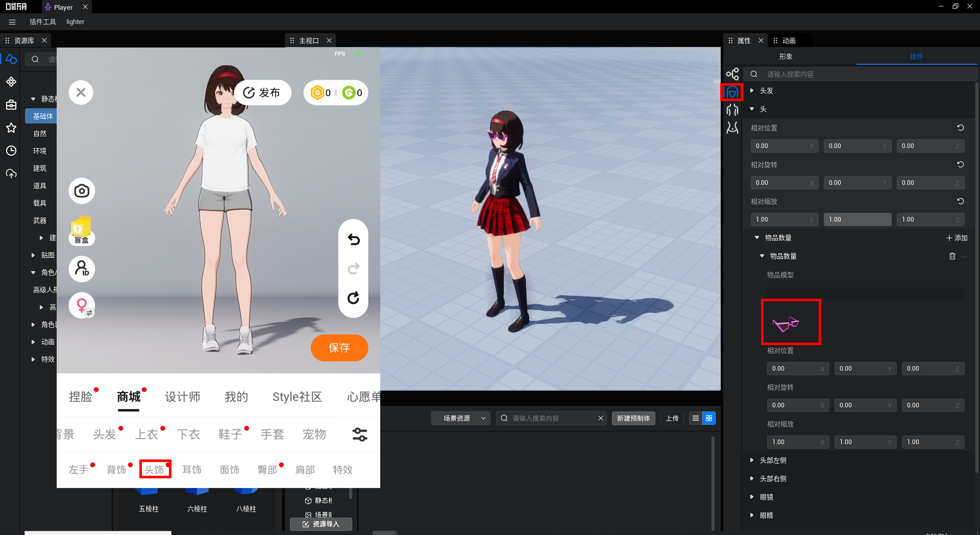Viewport: 980px width, 535px height.
Task: Click the 新建预制体 button
Action: pos(633,418)
